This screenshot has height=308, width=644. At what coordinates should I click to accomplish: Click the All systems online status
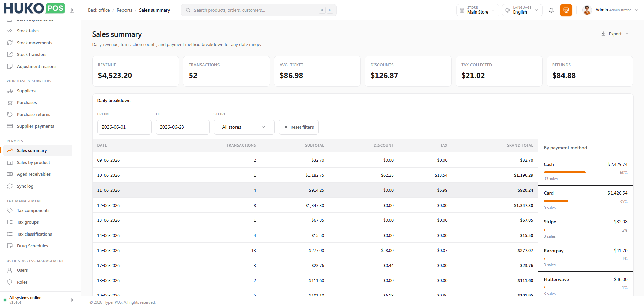(x=25, y=298)
